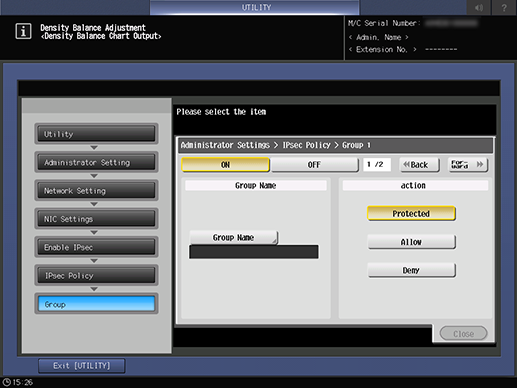Select the Allow action
The image size is (517, 388).
tap(411, 242)
